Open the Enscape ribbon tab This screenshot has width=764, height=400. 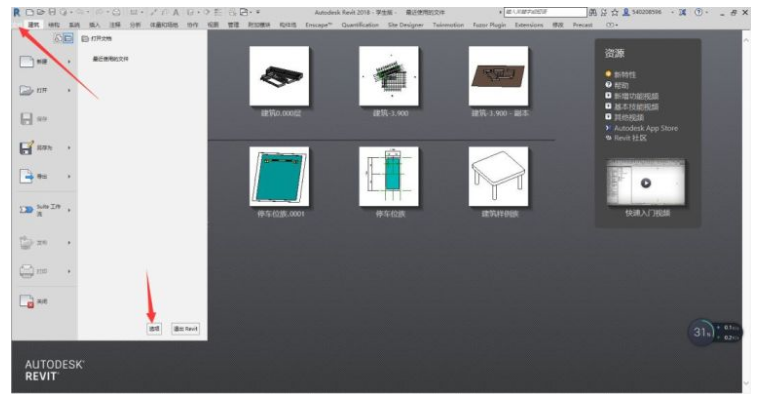tap(318, 25)
